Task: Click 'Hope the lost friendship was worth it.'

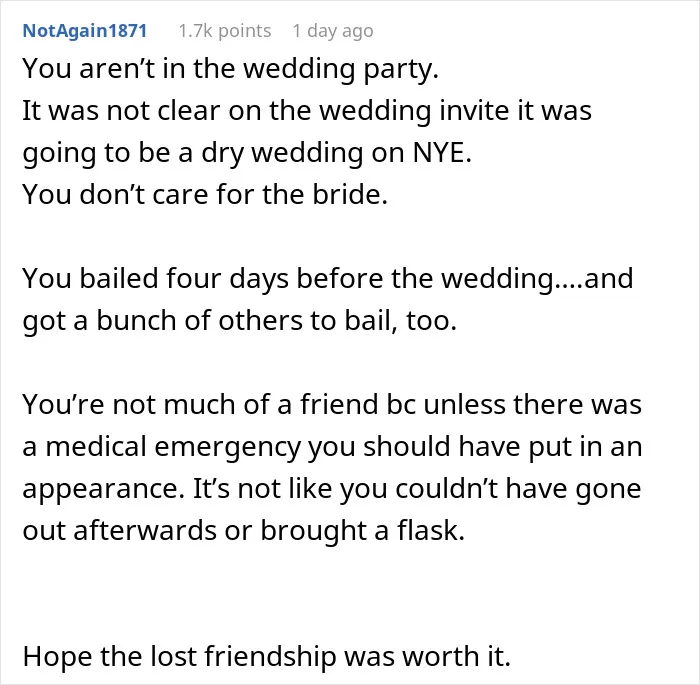Action: (x=267, y=657)
